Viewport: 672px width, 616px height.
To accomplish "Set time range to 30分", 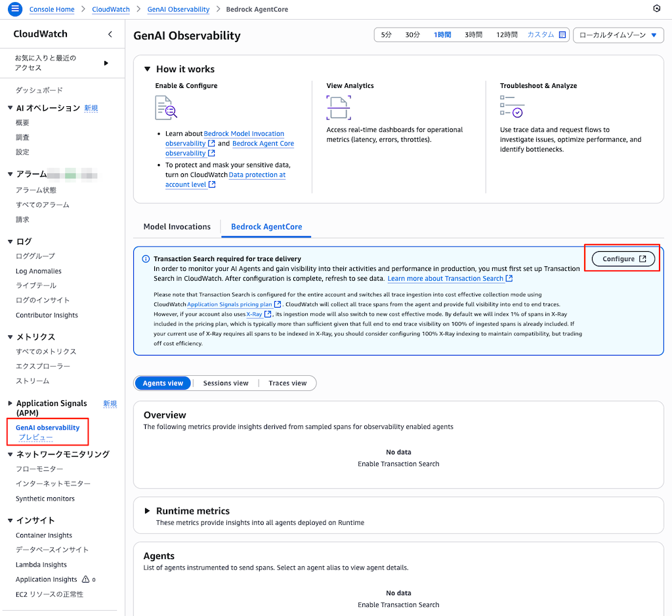I will (x=413, y=35).
